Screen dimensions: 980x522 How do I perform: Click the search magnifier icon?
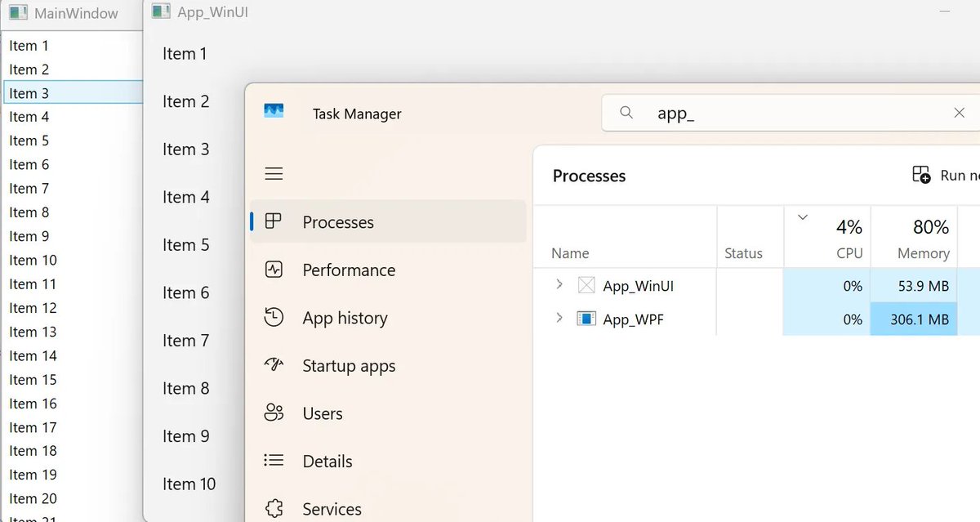(x=626, y=113)
